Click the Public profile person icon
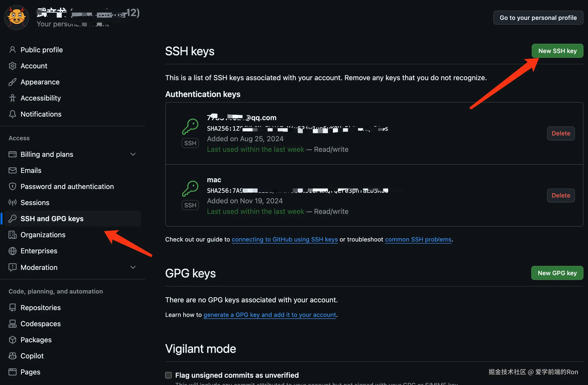Image resolution: width=588 pixels, height=385 pixels. pos(12,50)
